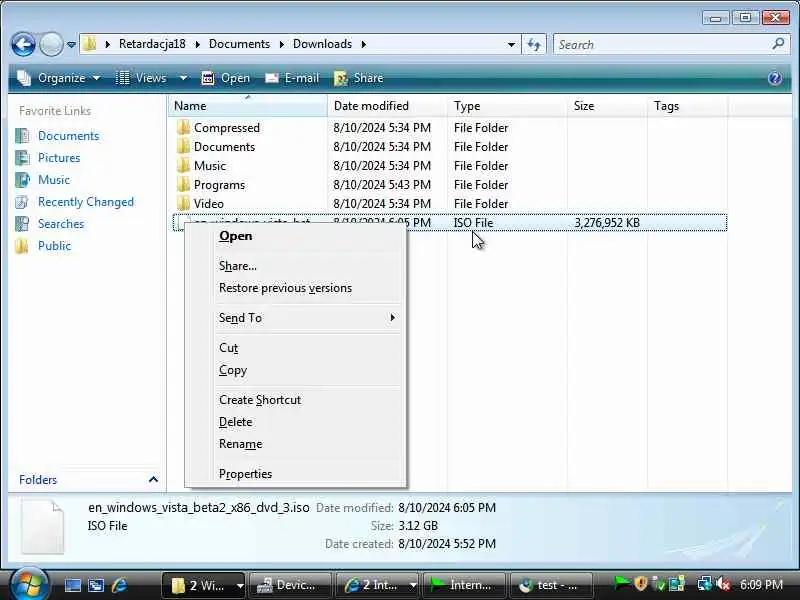The height and width of the screenshot is (600, 800).
Task: Select Retardacja18 in the breadcrumb path
Action: click(x=152, y=44)
